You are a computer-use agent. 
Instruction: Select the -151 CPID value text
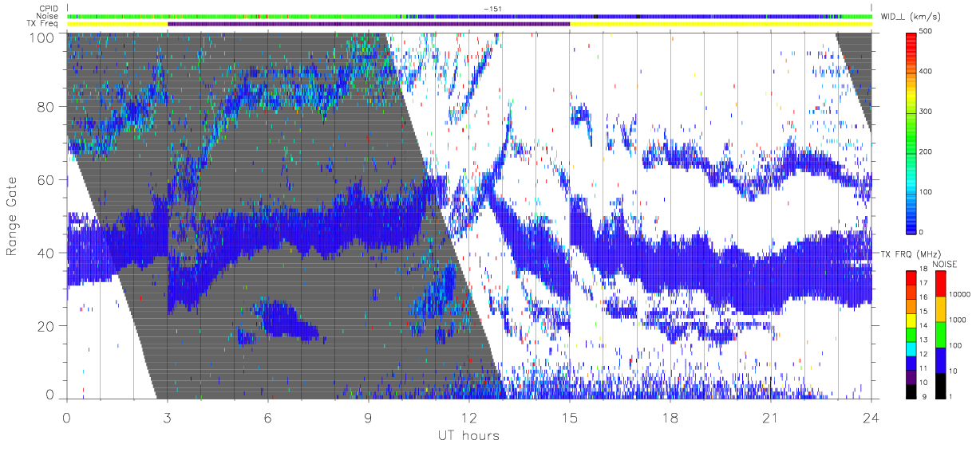click(x=492, y=9)
